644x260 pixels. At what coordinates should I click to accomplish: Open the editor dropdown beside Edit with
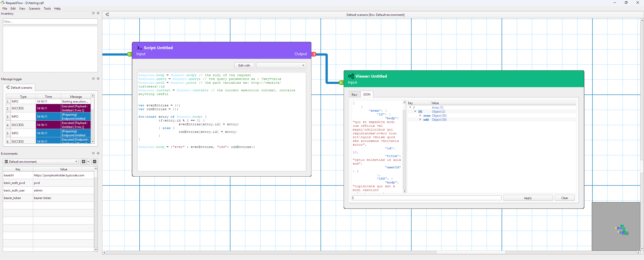[281, 66]
